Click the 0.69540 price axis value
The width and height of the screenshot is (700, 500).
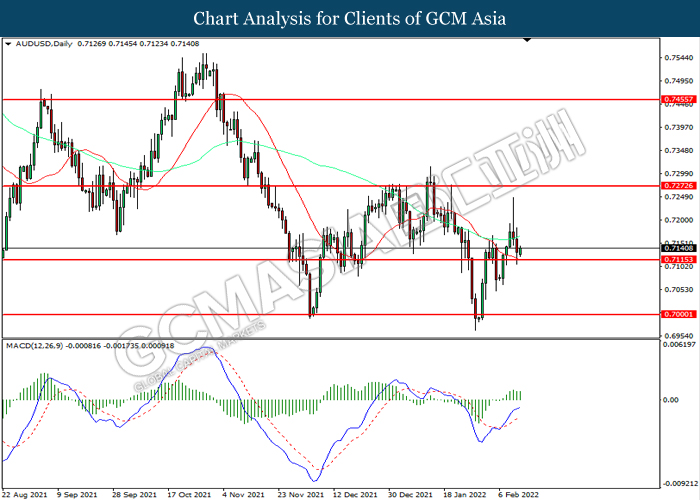click(x=679, y=336)
